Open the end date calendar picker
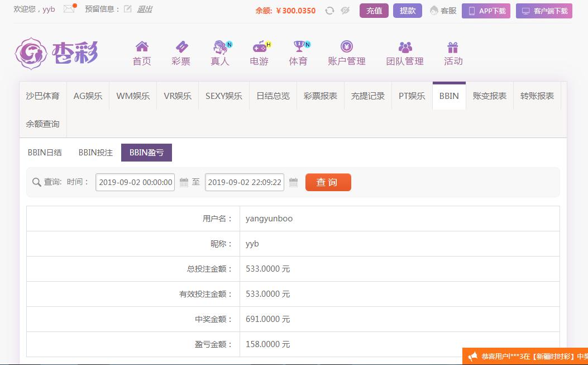 click(293, 182)
